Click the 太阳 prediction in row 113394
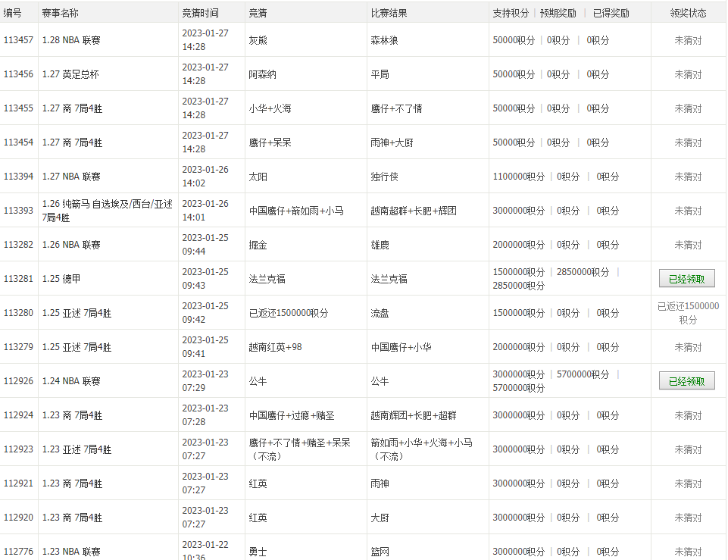This screenshot has height=560, width=728. (258, 177)
